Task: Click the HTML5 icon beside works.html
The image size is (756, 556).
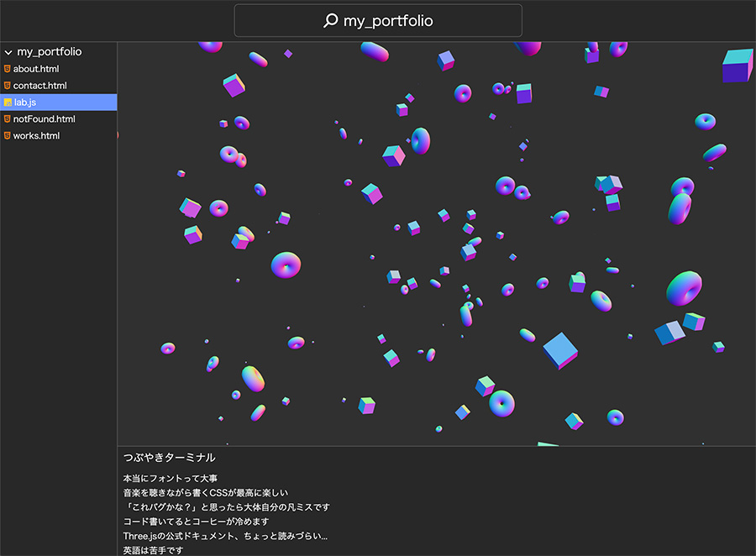Action: coord(8,136)
